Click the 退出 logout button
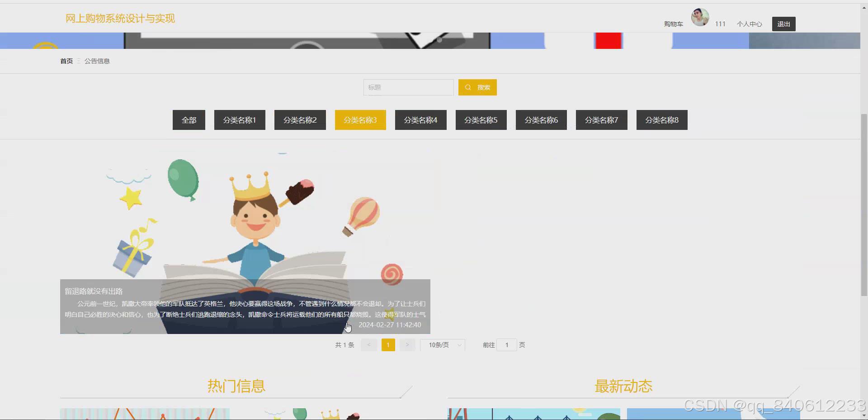Screen dimensions: 868x420 point(783,24)
